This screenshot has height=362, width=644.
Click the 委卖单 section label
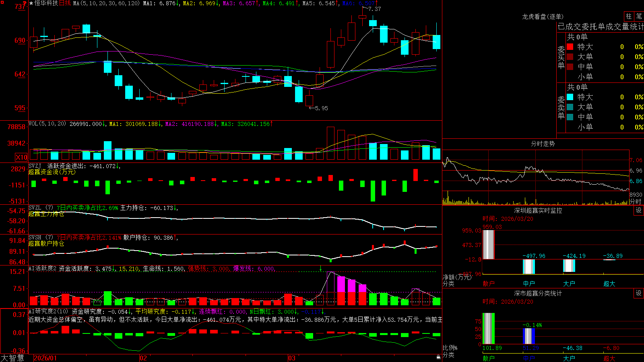(x=561, y=107)
